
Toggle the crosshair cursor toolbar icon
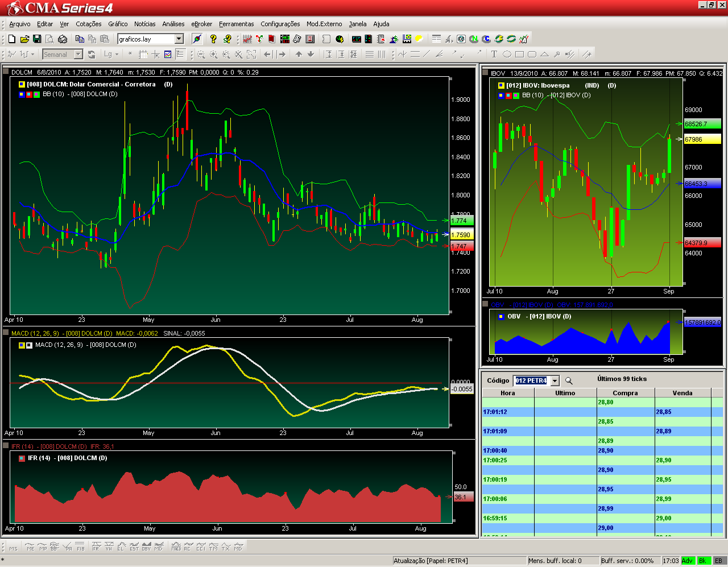[155, 55]
